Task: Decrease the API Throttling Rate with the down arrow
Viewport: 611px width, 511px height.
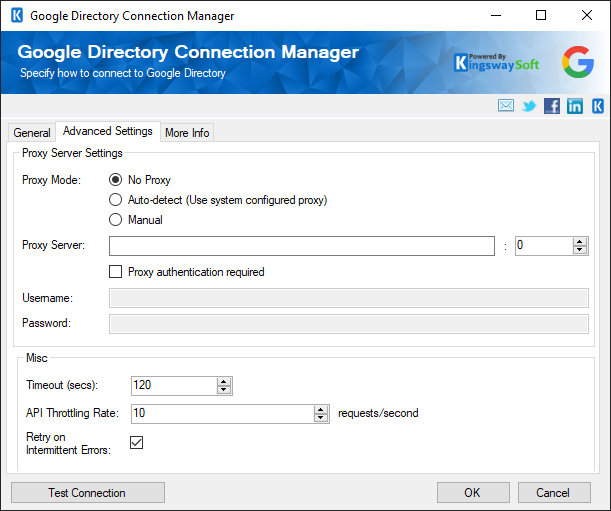Action: (321, 418)
